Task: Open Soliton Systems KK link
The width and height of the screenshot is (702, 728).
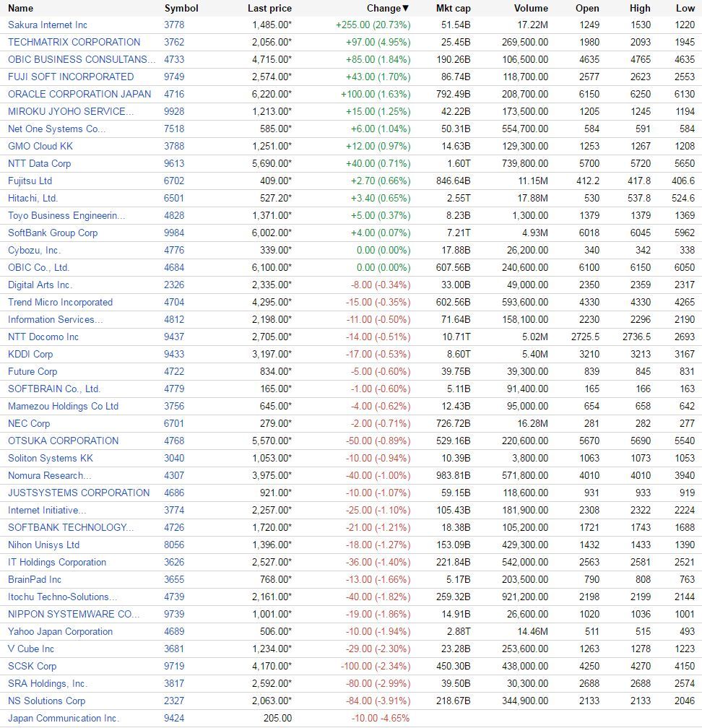Action: (x=50, y=458)
